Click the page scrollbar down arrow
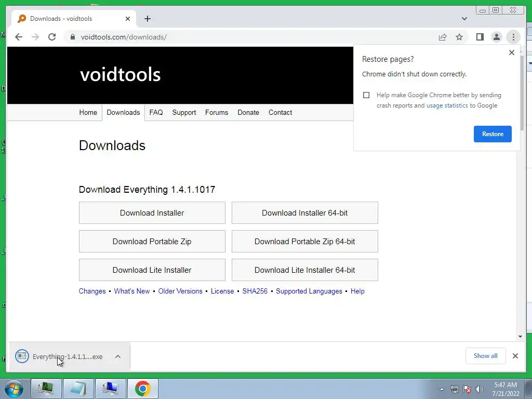 tap(520, 337)
